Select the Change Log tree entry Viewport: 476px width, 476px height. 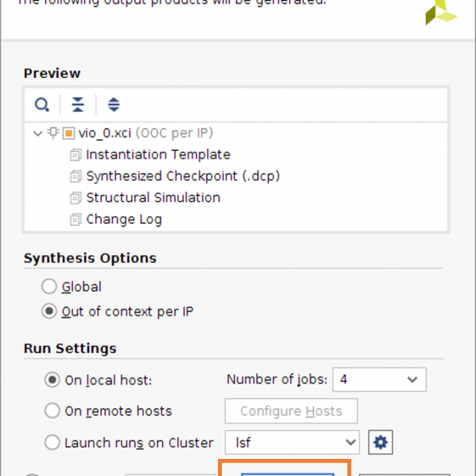pos(123,219)
